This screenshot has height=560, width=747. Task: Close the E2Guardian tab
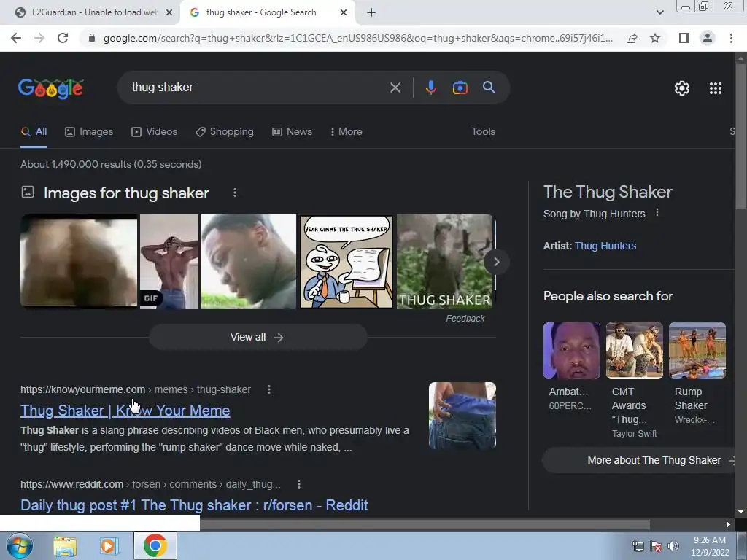(x=169, y=12)
